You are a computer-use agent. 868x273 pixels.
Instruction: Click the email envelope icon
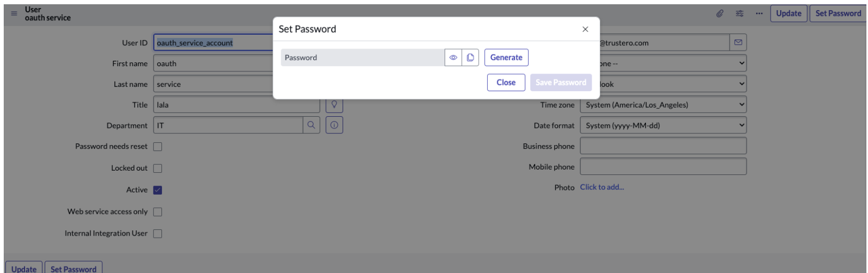point(738,43)
